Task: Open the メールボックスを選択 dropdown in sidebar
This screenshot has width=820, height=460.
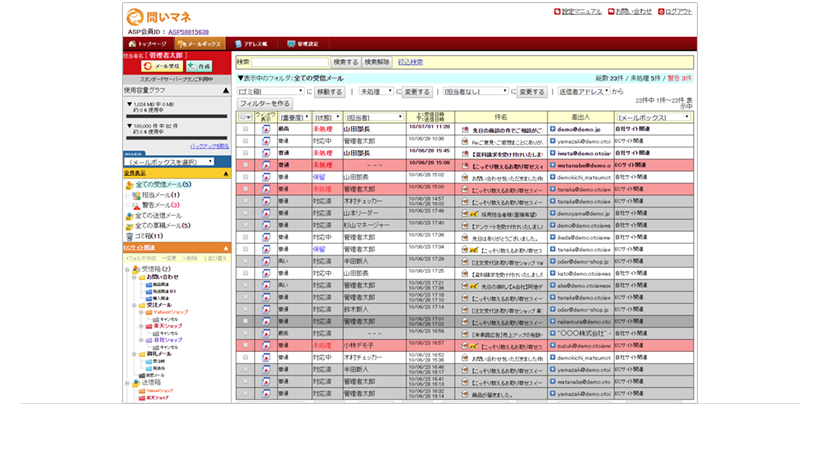Action: pos(170,162)
